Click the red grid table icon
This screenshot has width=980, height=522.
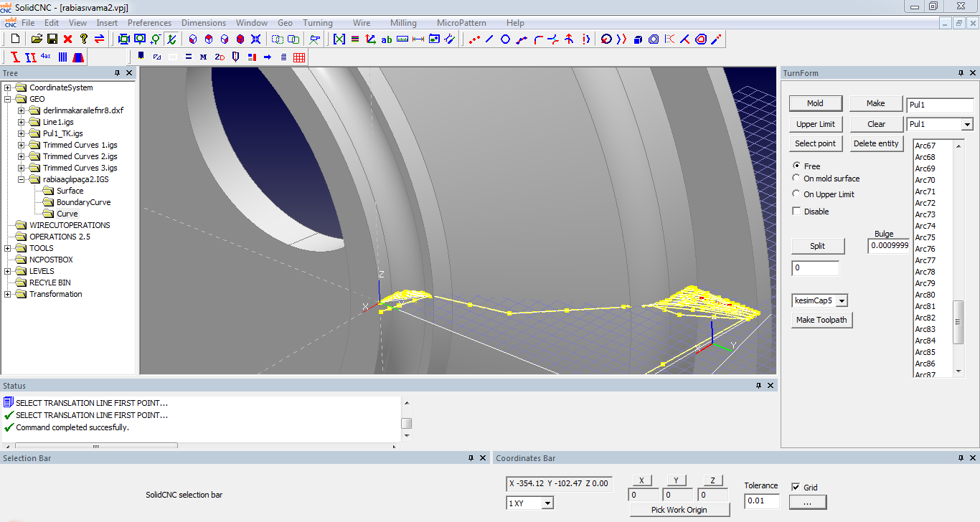(x=299, y=57)
